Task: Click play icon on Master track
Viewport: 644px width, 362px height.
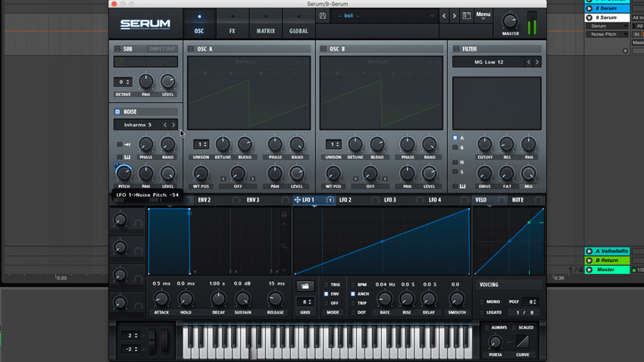Action: coord(589,270)
